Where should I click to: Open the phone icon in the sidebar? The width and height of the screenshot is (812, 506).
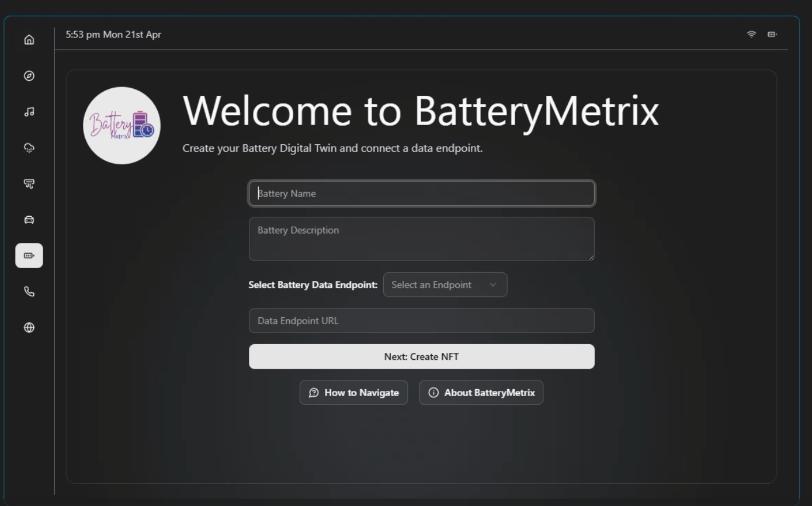pos(29,292)
